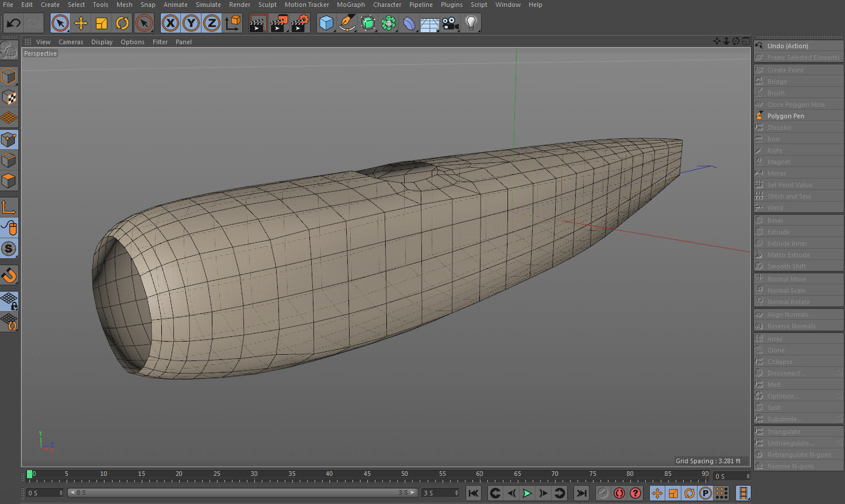Adjust preview end time 3 S stepper
Screen dimensions: 845x504
(456, 493)
